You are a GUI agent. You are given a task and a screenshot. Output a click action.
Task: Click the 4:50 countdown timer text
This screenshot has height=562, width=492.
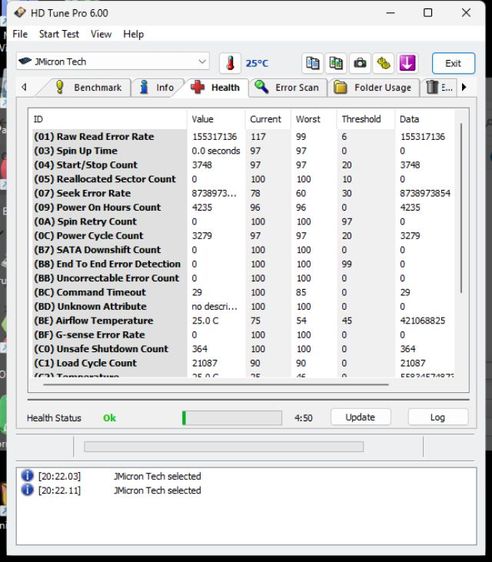click(x=304, y=418)
